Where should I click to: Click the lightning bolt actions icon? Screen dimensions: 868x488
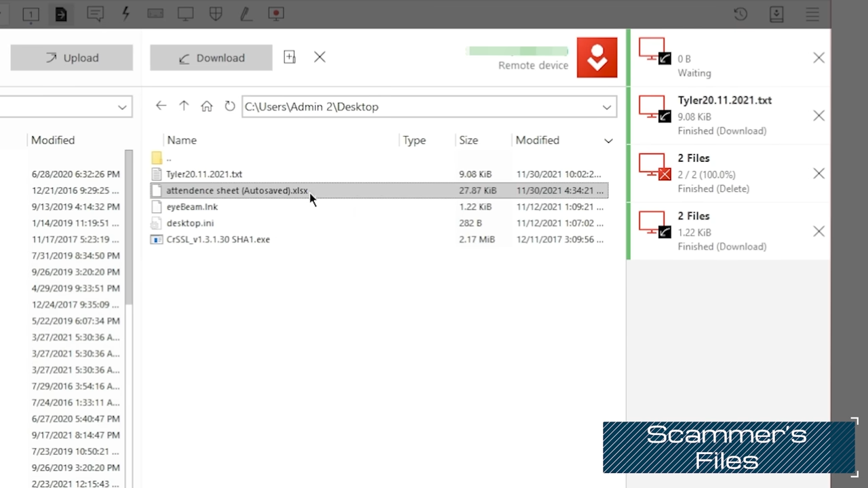125,14
